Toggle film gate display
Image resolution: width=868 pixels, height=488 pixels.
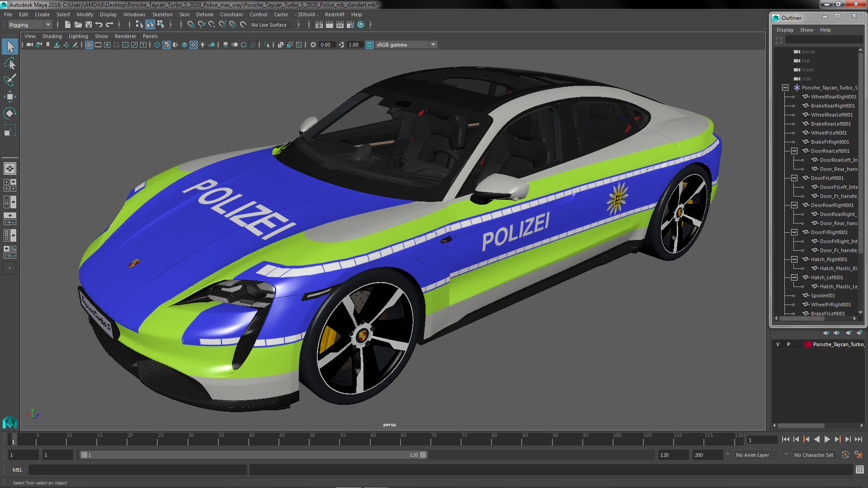[x=98, y=45]
